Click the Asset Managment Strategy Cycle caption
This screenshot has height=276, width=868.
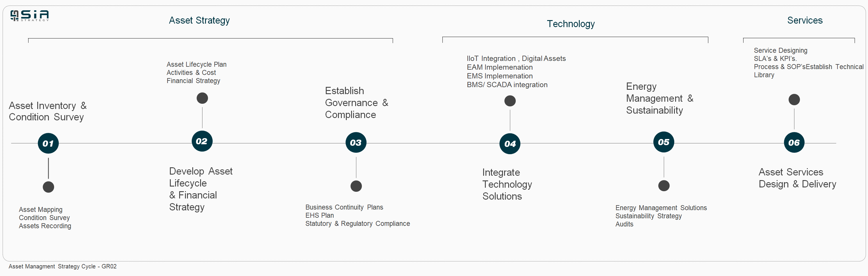point(63,266)
